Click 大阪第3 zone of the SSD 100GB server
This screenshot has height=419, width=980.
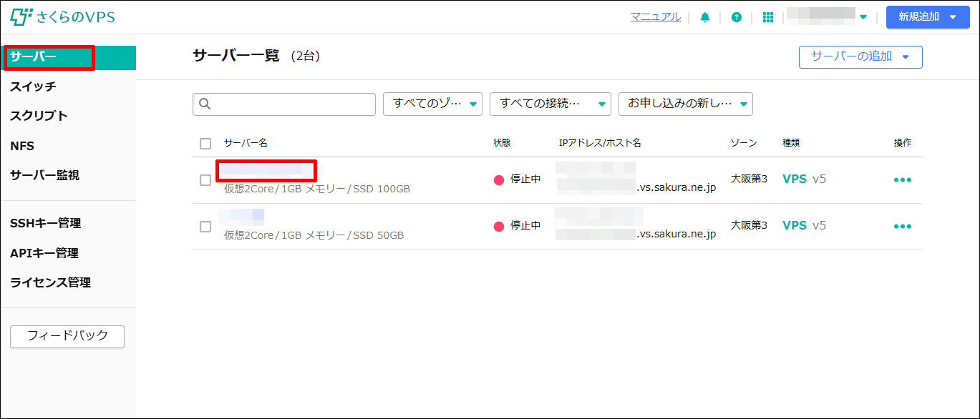click(749, 179)
